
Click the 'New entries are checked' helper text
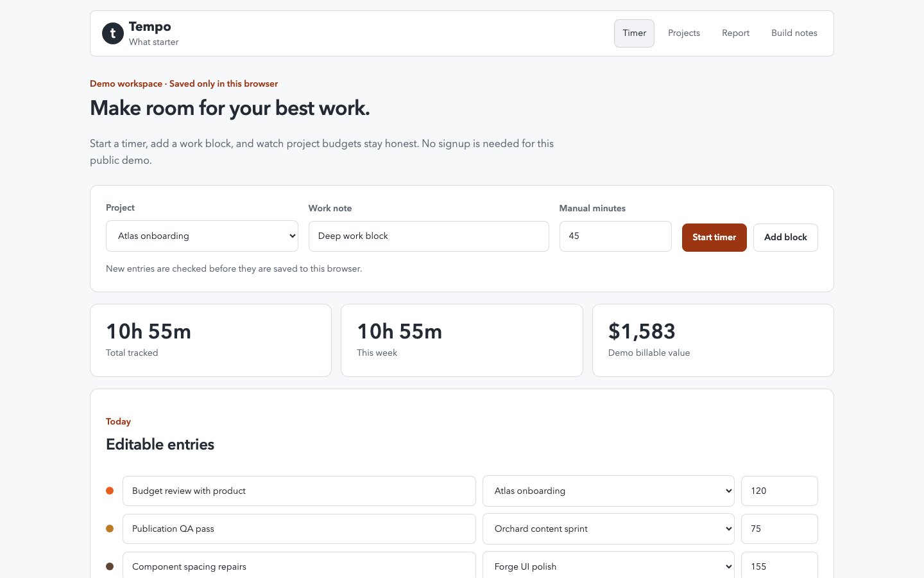234,268
